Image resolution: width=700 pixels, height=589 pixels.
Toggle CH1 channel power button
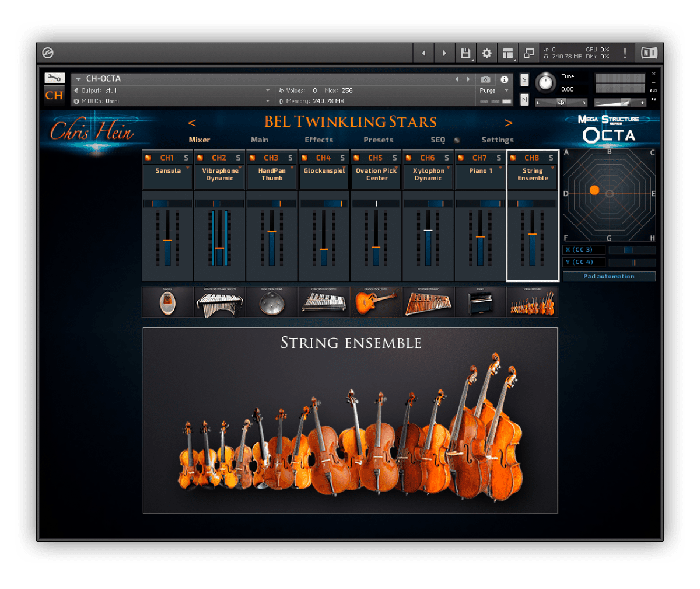(x=148, y=158)
